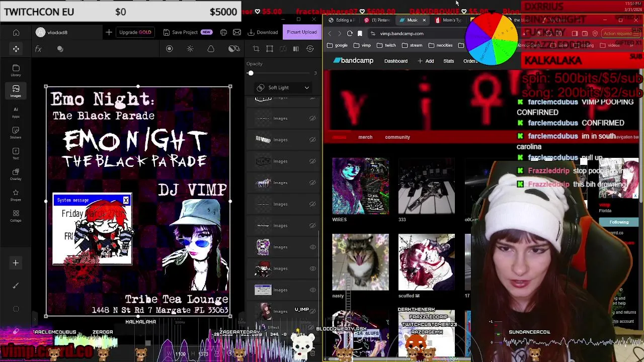644x362 pixels.
Task: Open the Picsart home icon
Action: click(16, 33)
